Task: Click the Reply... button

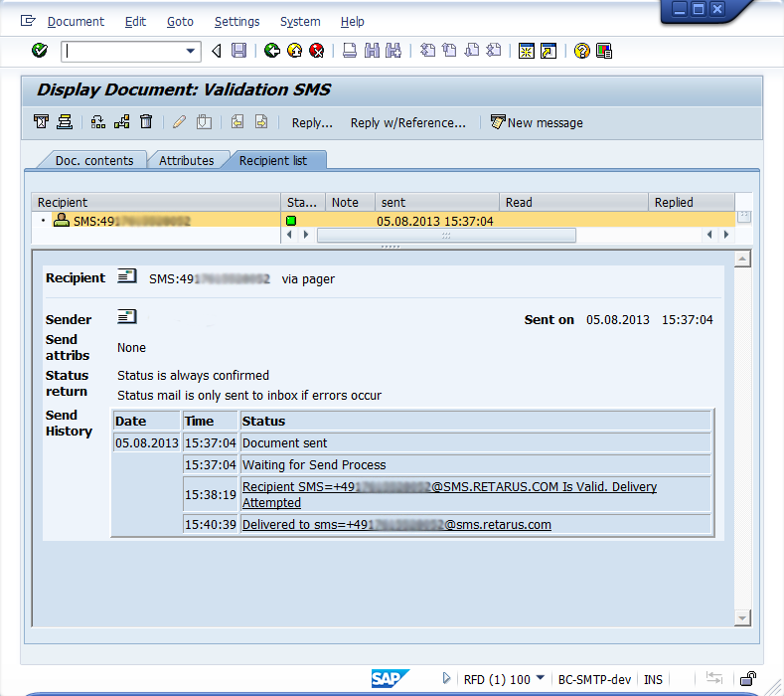Action: pos(312,122)
